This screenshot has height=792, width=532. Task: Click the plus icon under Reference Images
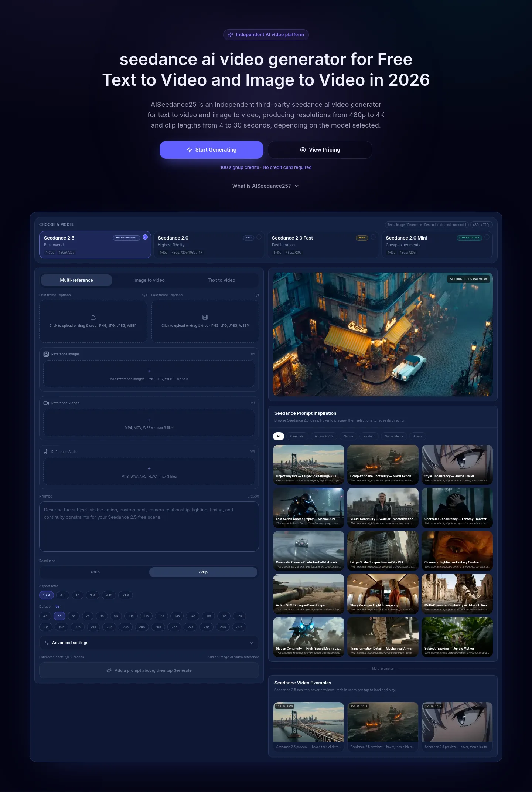click(x=149, y=371)
